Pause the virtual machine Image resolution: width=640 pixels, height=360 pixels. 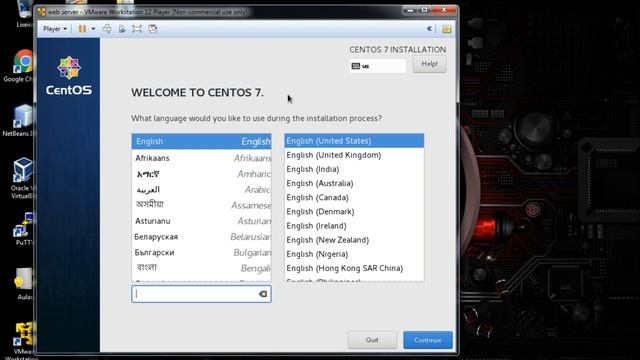pos(82,29)
